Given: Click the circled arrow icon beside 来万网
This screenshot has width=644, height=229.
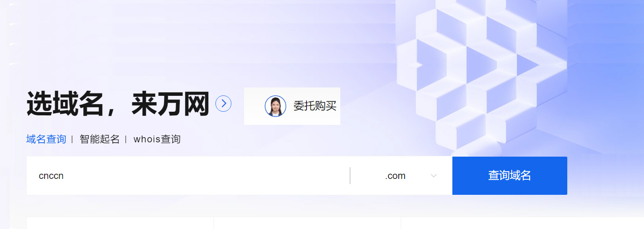Looking at the screenshot, I should coord(223,104).
